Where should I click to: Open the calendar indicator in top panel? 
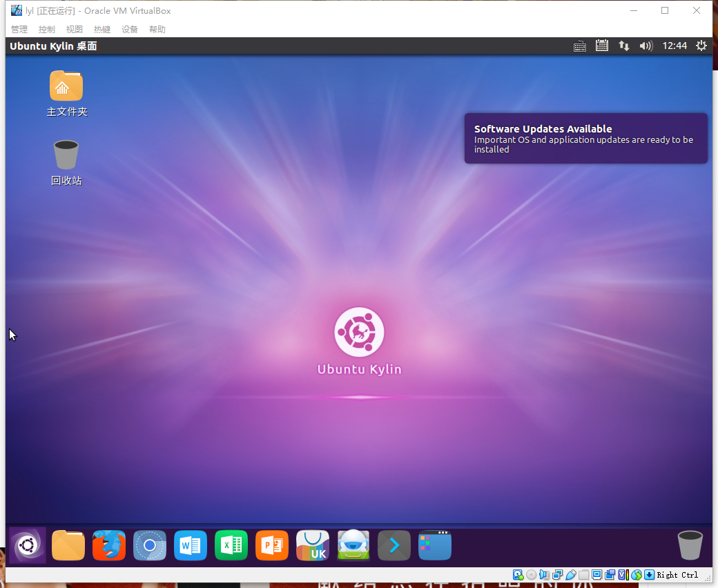pos(602,46)
